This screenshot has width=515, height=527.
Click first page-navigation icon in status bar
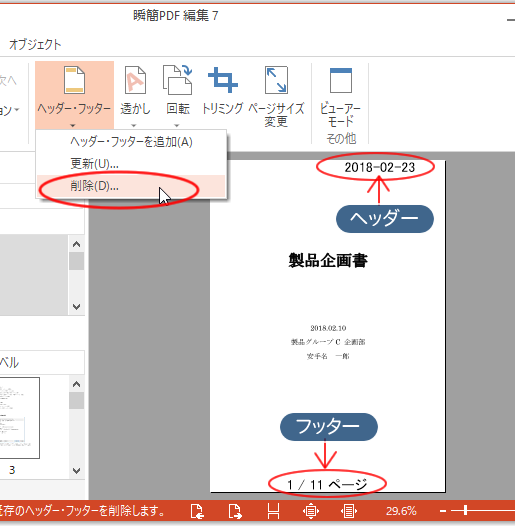pos(197,511)
